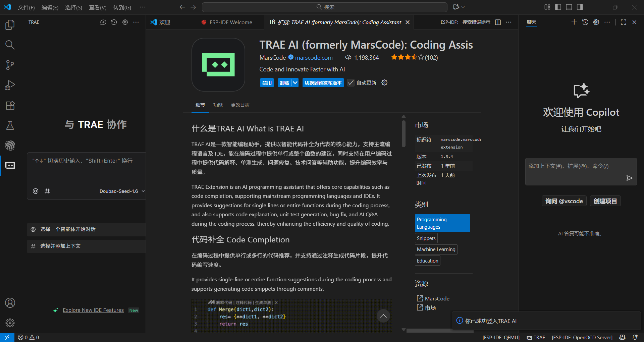Send the Copilot chat message
This screenshot has width=644, height=342.
click(630, 178)
